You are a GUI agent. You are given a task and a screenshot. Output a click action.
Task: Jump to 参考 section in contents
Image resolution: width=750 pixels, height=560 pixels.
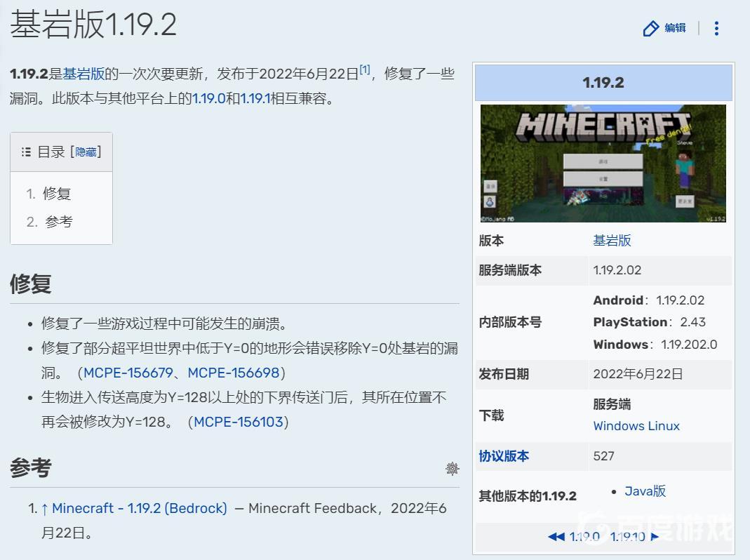point(58,222)
